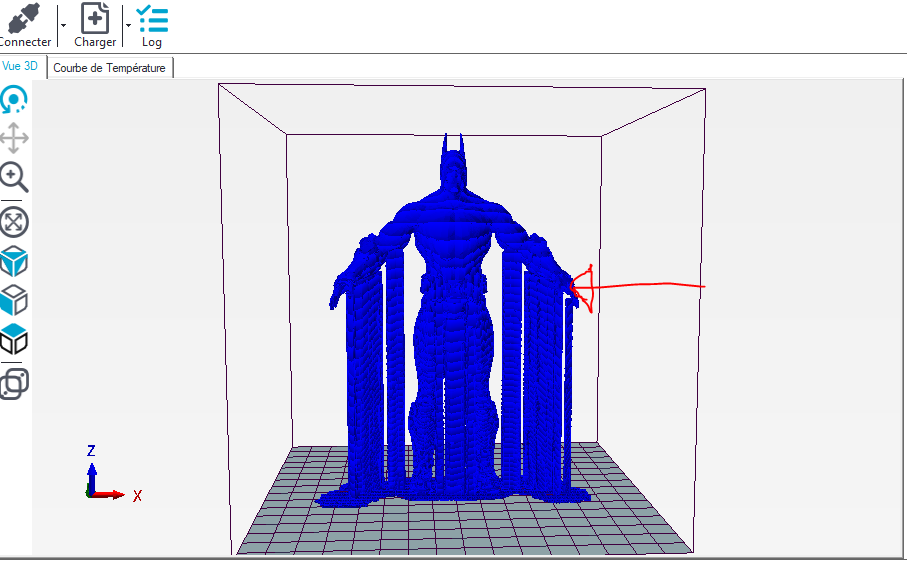Toggle the Log checklist icon
The height and width of the screenshot is (562, 907).
pos(152,19)
